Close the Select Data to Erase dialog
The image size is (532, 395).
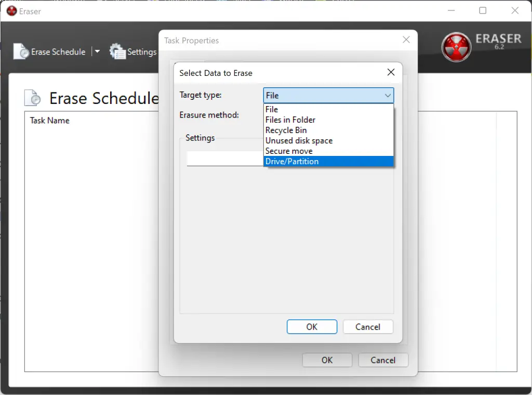click(x=391, y=72)
